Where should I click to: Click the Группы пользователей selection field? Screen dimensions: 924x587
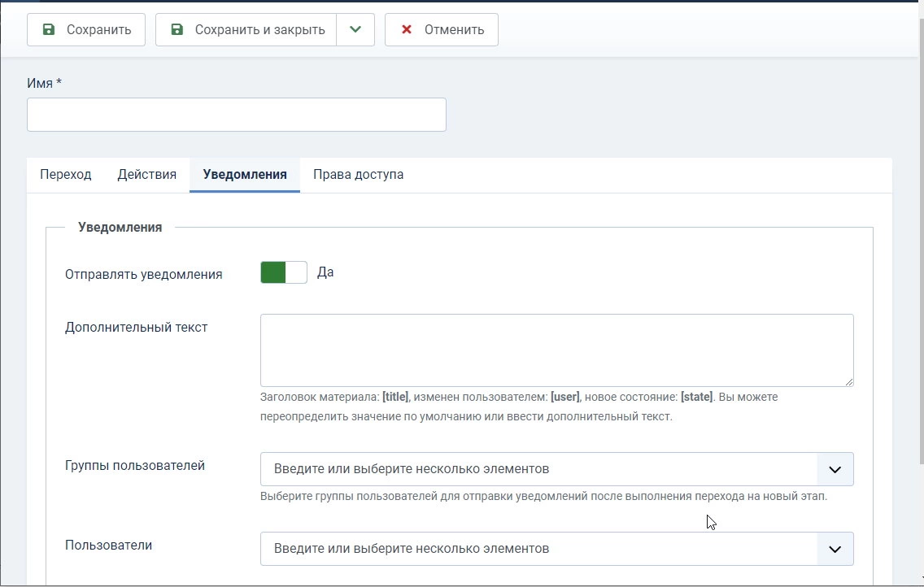pyautogui.click(x=538, y=469)
